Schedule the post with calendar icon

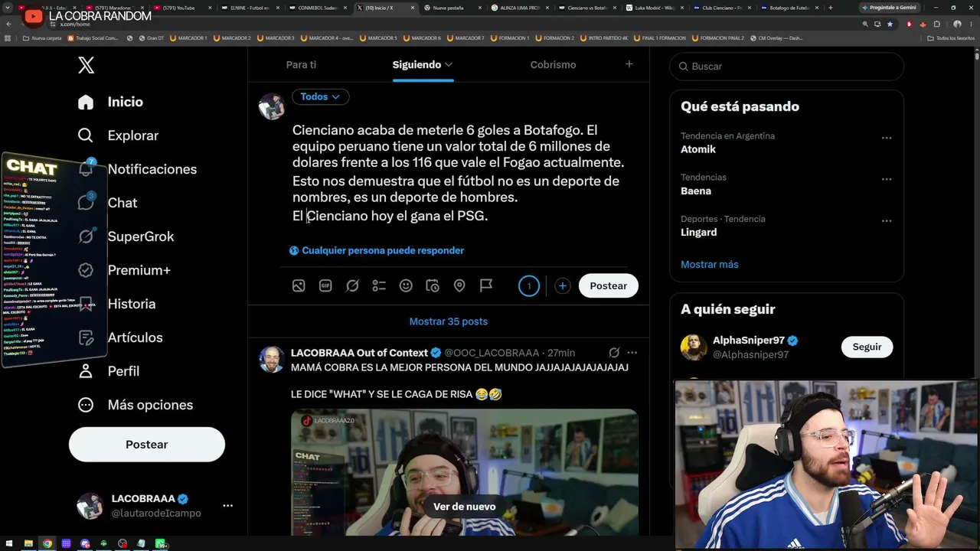pos(433,285)
